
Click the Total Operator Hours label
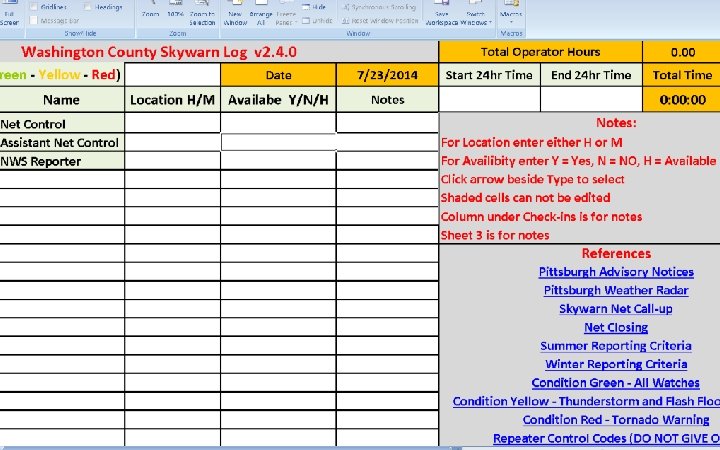click(x=540, y=52)
